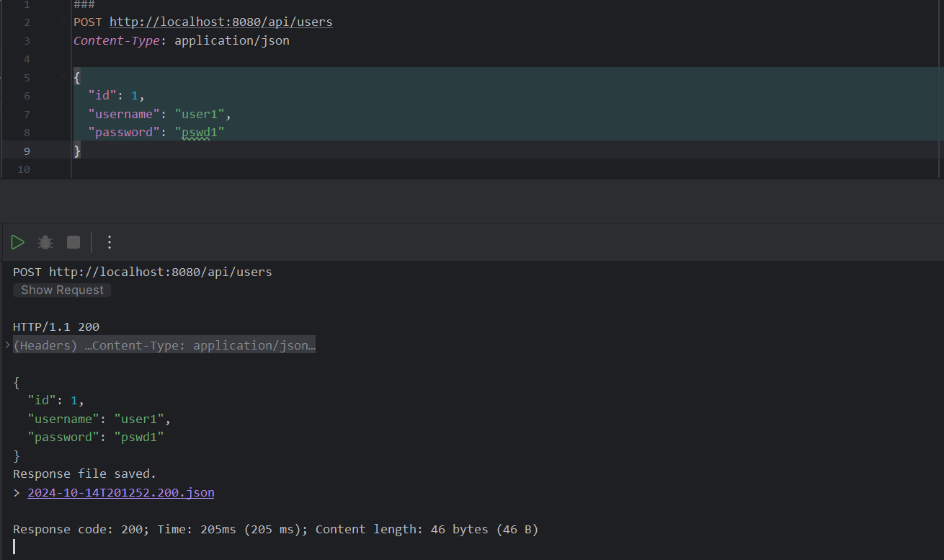944x560 pixels.
Task: Click the ### separator on line 1
Action: tap(84, 4)
